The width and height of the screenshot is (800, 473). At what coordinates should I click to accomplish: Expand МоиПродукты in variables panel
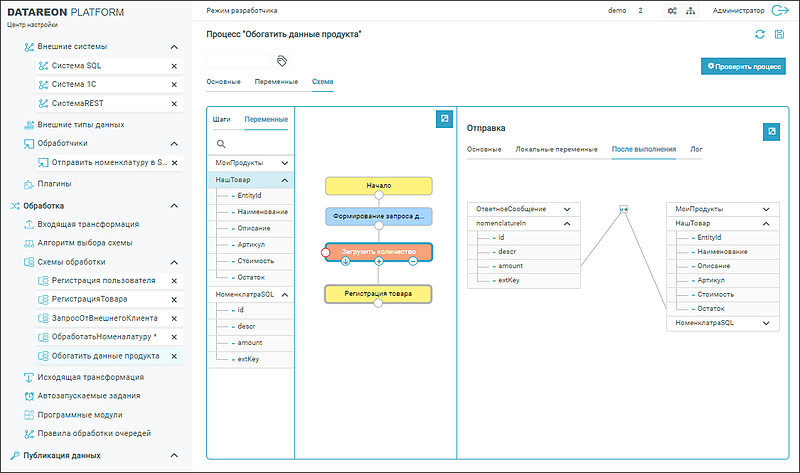[x=285, y=163]
